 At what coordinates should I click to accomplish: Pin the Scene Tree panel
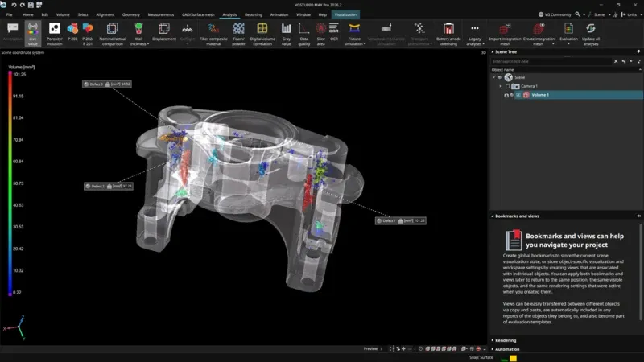[638, 51]
